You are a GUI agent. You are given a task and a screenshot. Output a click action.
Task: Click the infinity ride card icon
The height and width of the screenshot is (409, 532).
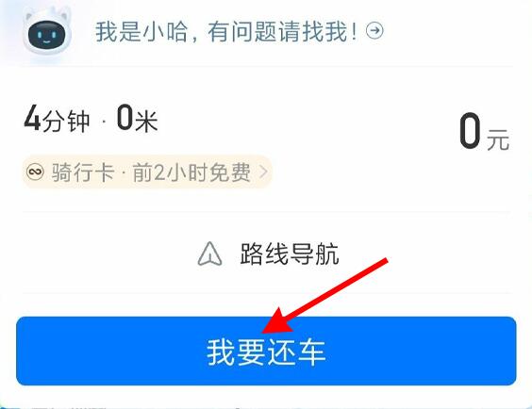pyautogui.click(x=35, y=172)
